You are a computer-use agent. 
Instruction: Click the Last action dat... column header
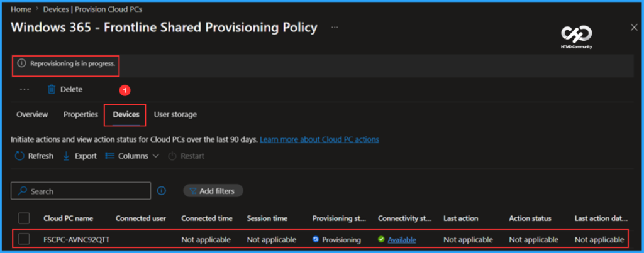pos(601,218)
